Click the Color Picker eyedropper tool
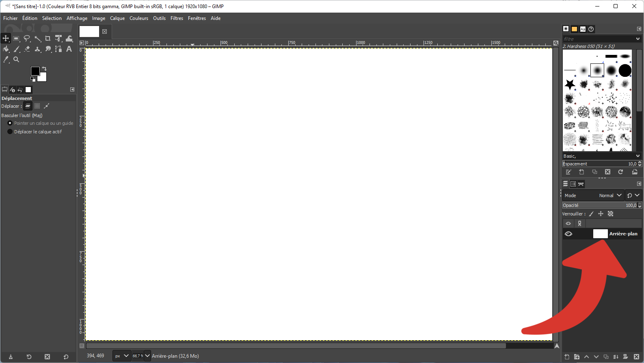This screenshot has width=644, height=363. coord(6,59)
